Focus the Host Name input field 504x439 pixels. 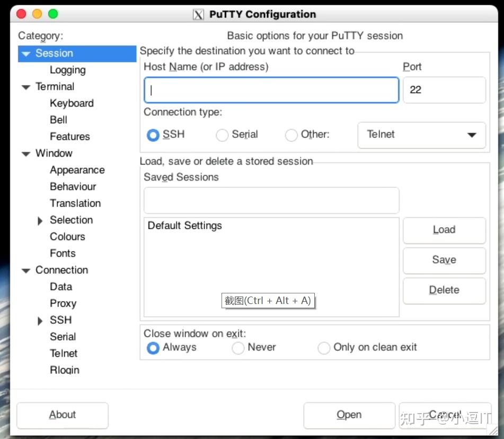[x=271, y=90]
